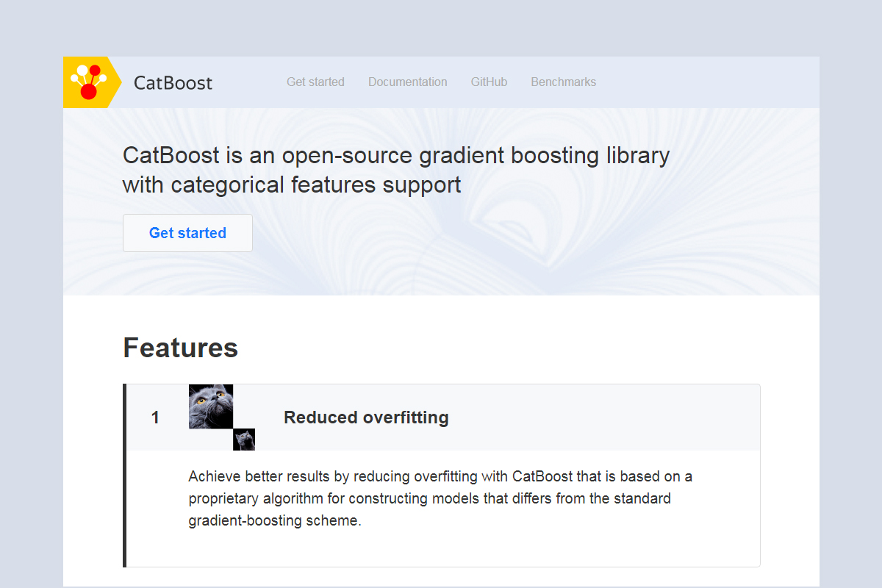Select the Reduced overfitting feature title
The height and width of the screenshot is (588, 882).
coord(366,417)
